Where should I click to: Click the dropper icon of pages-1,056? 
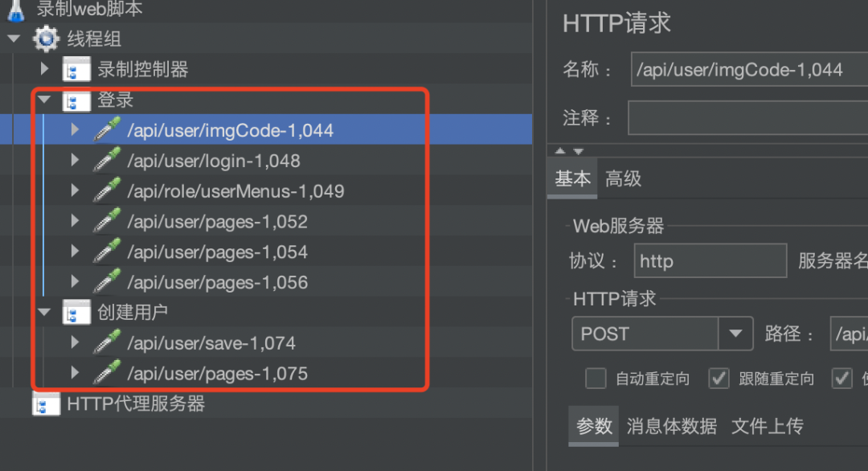pyautogui.click(x=107, y=281)
